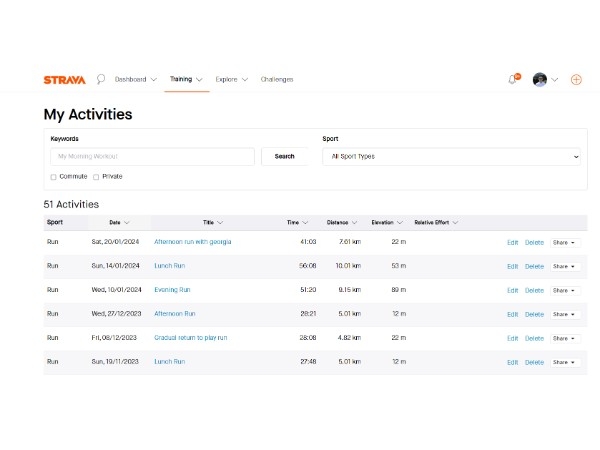The image size is (600, 450).
Task: Click the Strava logo
Action: pyautogui.click(x=64, y=80)
